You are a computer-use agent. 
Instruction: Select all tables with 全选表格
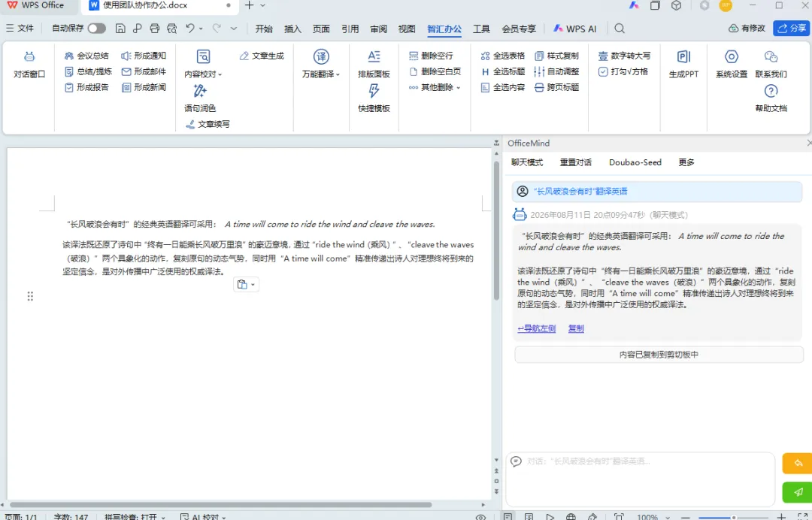pos(502,56)
